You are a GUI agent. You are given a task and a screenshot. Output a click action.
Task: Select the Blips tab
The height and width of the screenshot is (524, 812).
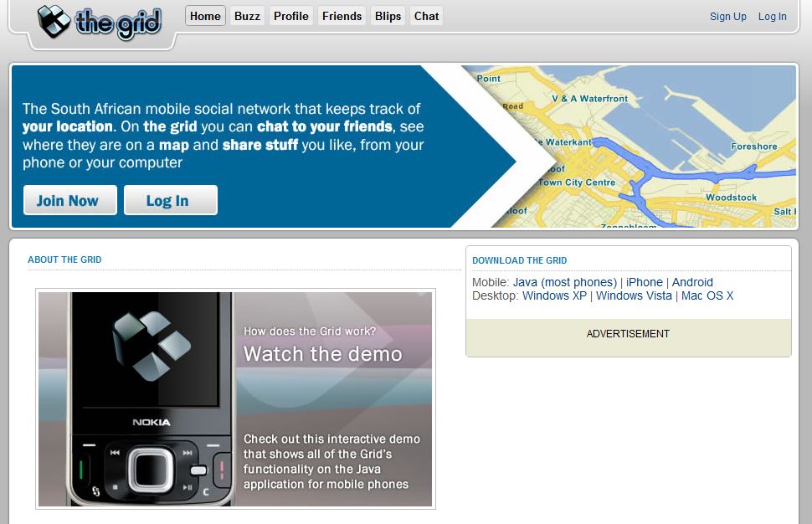pyautogui.click(x=388, y=16)
